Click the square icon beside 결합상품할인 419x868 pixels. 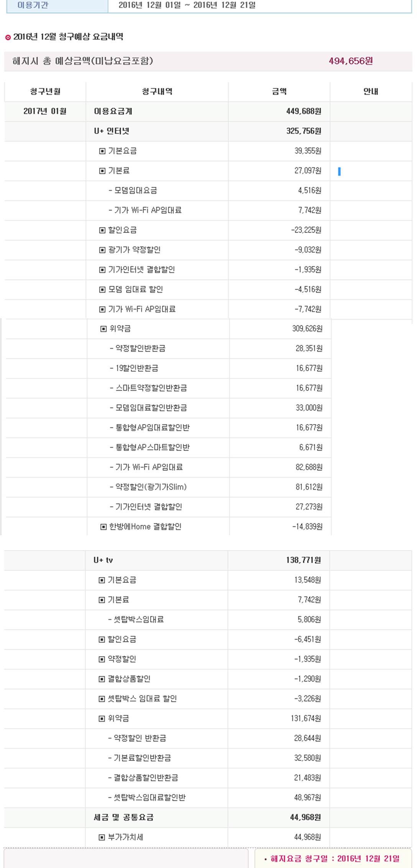(x=102, y=679)
